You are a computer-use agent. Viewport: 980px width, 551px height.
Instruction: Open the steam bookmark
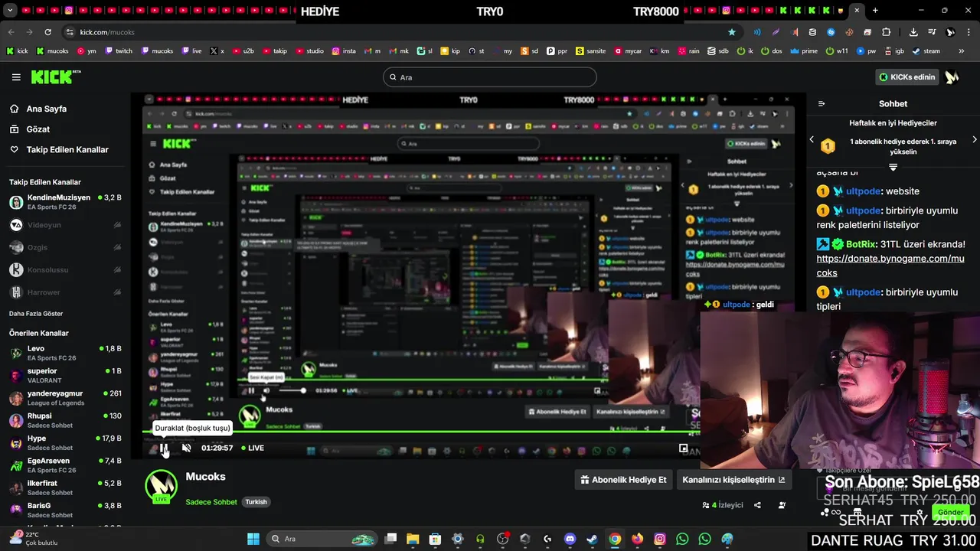pos(926,51)
